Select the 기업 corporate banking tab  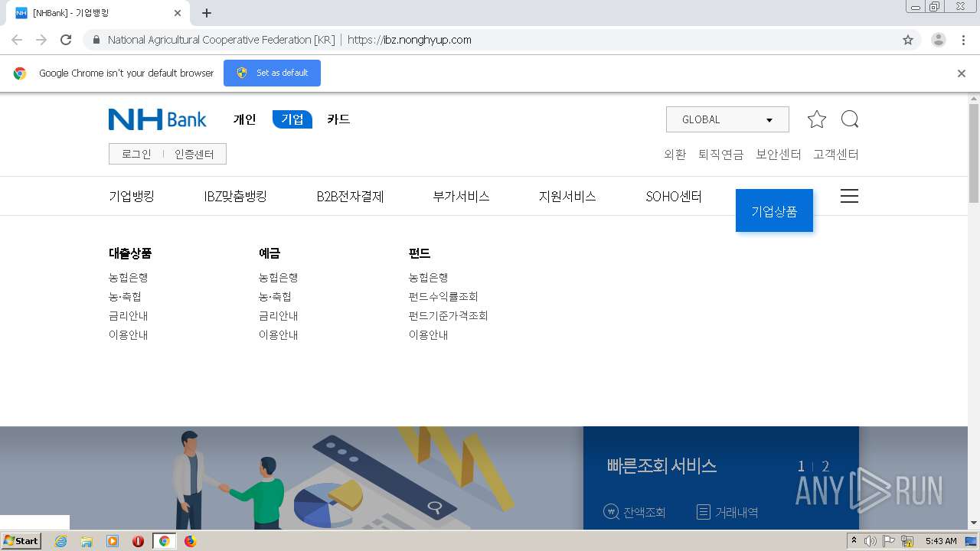pyautogui.click(x=292, y=119)
